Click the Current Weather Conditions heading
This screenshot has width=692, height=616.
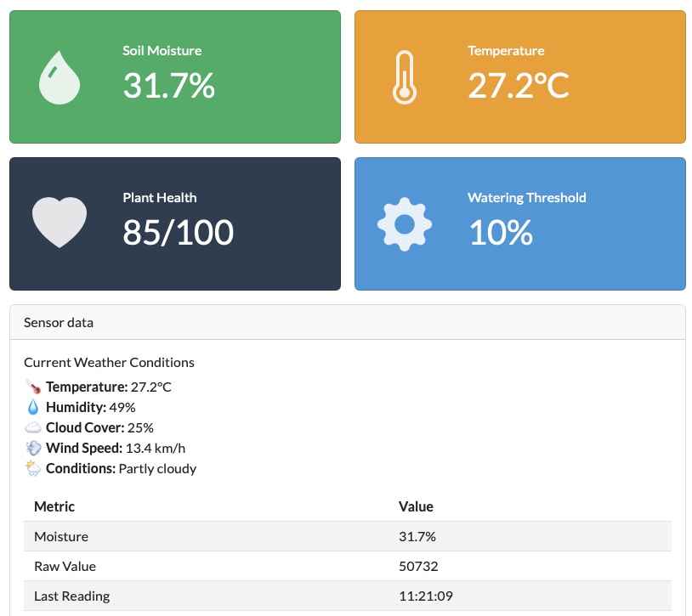coord(109,363)
